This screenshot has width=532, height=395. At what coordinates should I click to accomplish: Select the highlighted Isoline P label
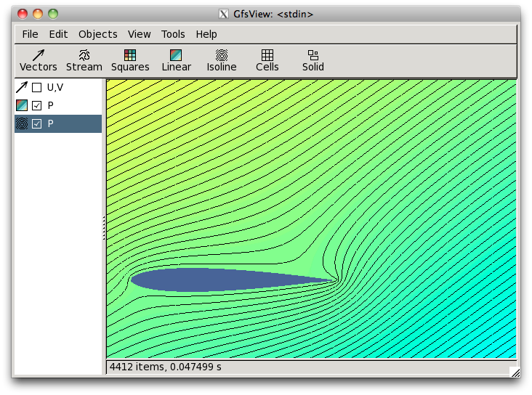[x=51, y=123]
